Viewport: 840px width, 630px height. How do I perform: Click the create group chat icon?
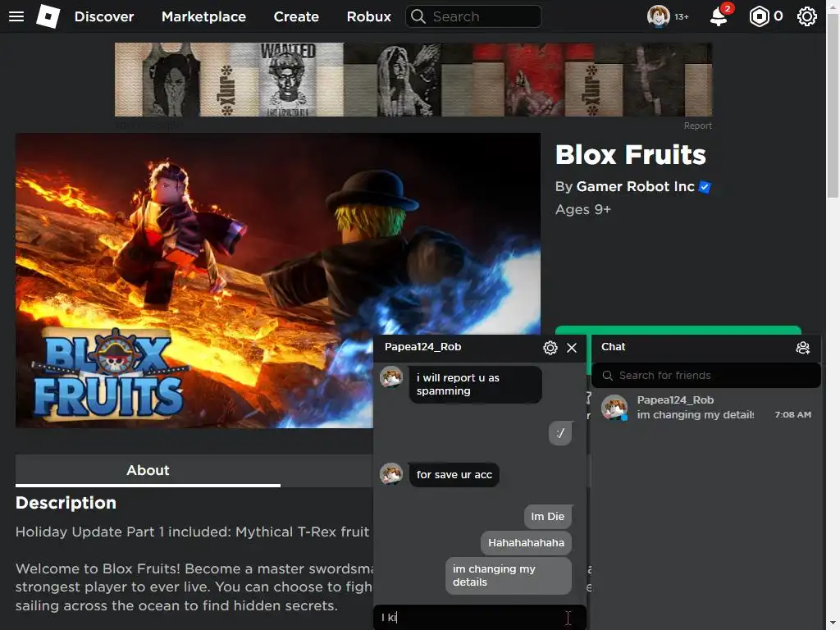pos(802,348)
